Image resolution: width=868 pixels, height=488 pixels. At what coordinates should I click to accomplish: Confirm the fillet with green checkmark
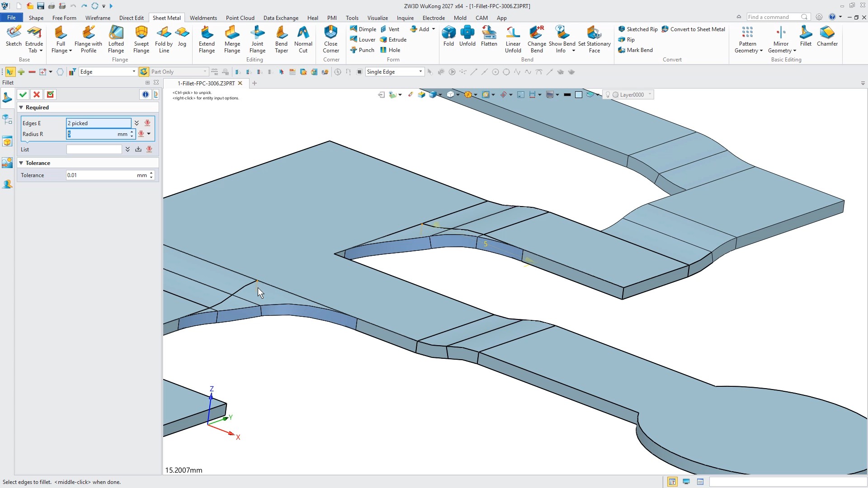23,94
